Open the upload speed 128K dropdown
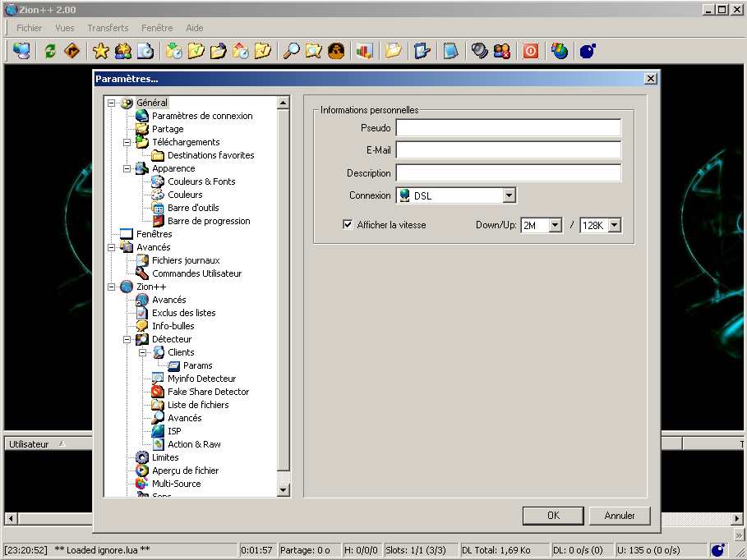 coord(615,225)
